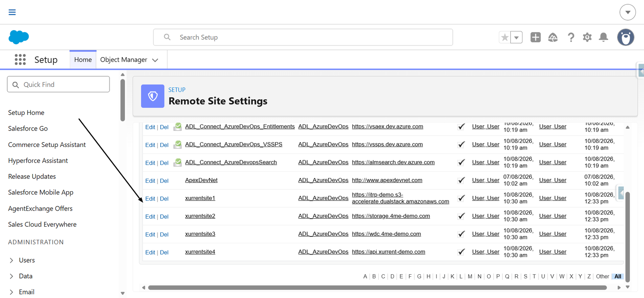Open the global actions plus icon
644x298 pixels.
[535, 37]
